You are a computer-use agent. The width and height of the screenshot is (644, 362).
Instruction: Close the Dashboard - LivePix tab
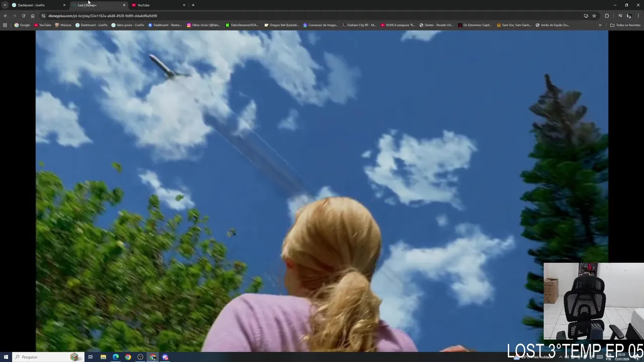click(64, 5)
